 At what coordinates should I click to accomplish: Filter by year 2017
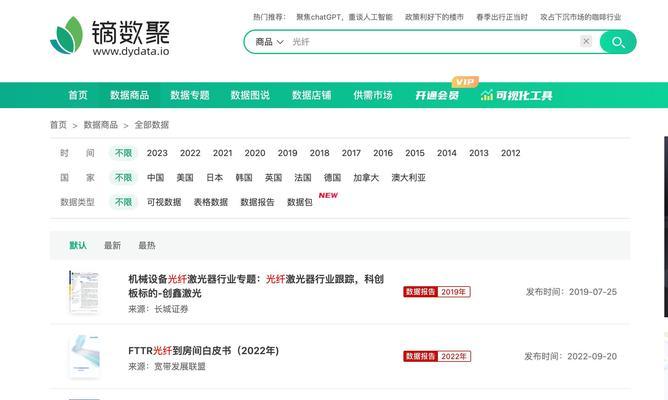[x=351, y=153]
